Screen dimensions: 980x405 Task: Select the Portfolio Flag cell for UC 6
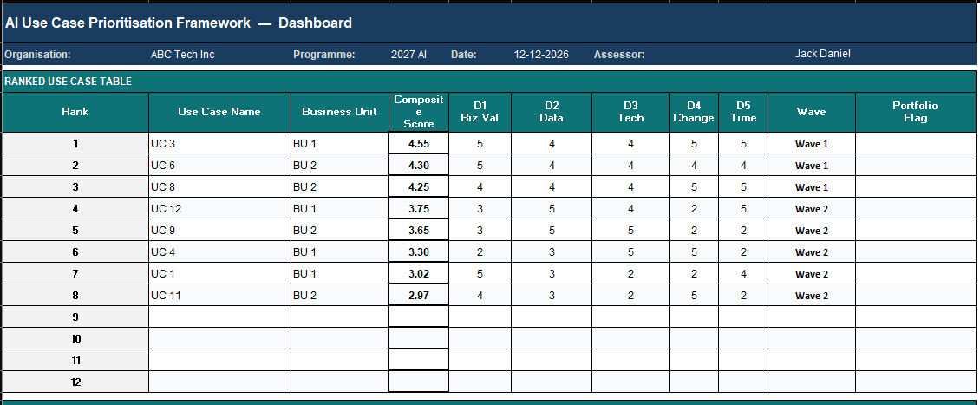coord(916,166)
